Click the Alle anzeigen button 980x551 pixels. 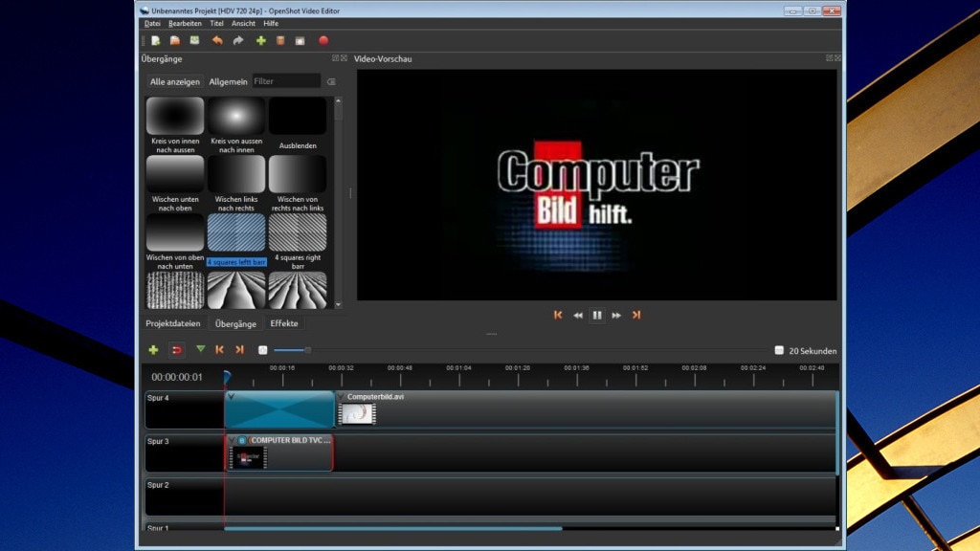[173, 81]
